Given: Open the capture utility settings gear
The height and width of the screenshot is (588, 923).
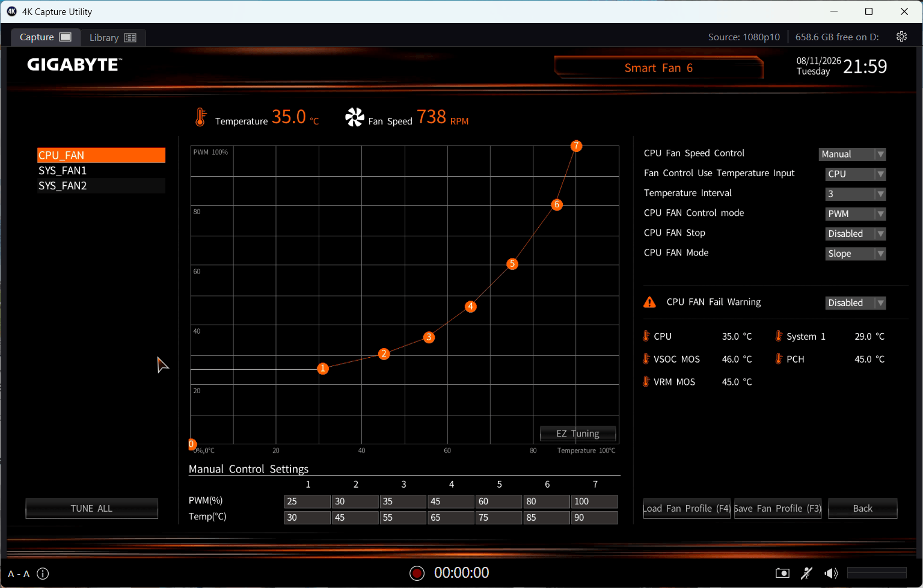Looking at the screenshot, I should 901,37.
